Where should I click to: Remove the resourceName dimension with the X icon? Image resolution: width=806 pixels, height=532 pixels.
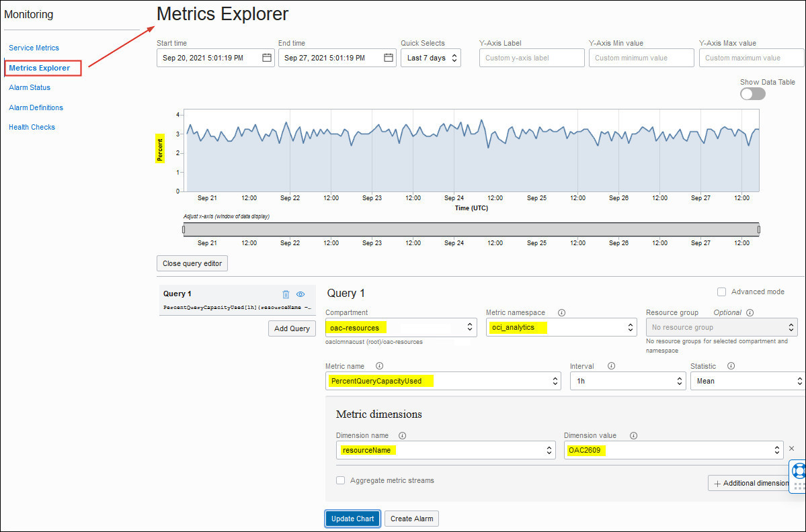coord(792,448)
